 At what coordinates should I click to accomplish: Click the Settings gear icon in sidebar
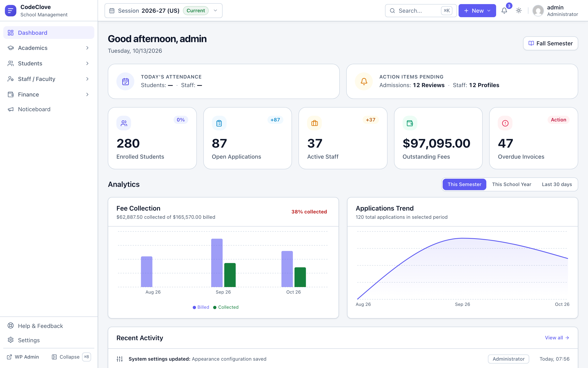coord(10,340)
